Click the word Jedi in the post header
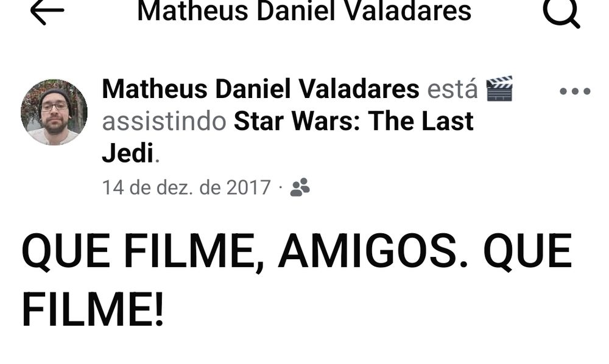The image size is (609, 364). point(128,153)
